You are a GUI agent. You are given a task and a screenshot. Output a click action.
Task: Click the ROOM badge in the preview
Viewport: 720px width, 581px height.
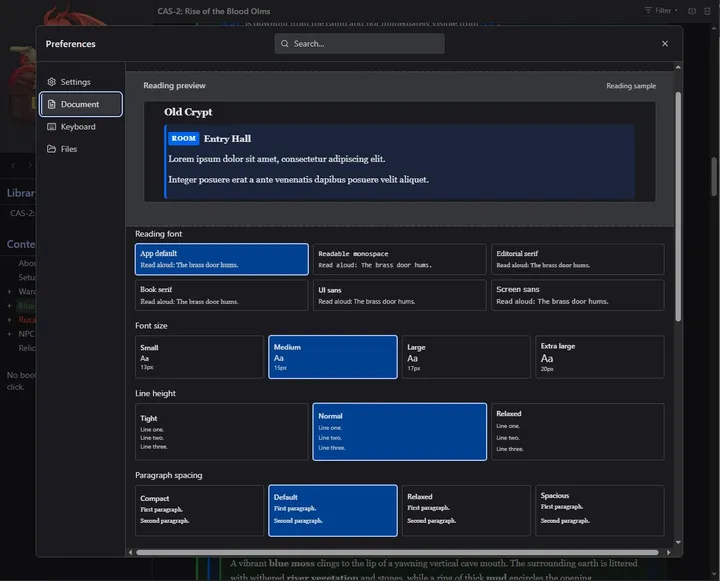pyautogui.click(x=184, y=138)
